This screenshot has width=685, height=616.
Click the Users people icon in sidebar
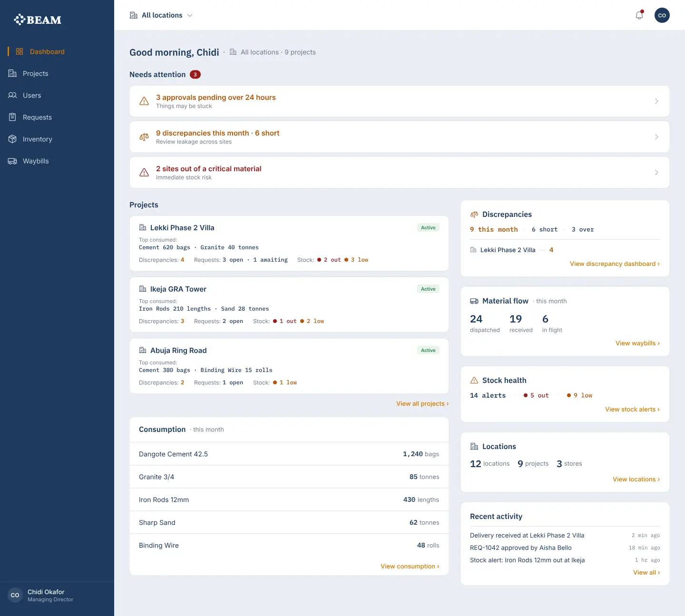point(12,95)
